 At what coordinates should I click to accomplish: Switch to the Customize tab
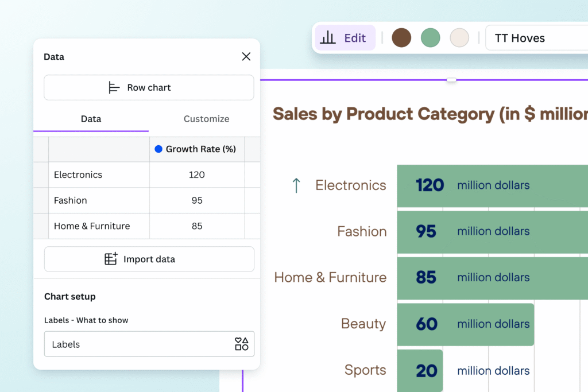click(x=206, y=119)
